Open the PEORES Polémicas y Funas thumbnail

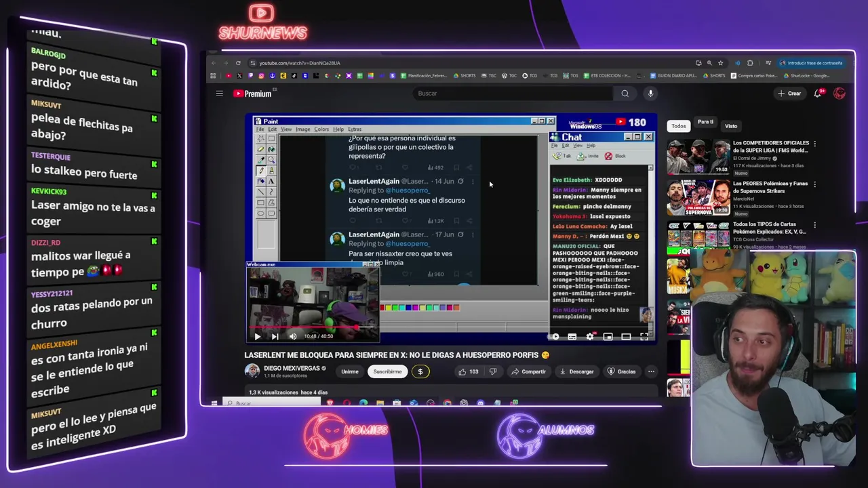click(x=697, y=197)
